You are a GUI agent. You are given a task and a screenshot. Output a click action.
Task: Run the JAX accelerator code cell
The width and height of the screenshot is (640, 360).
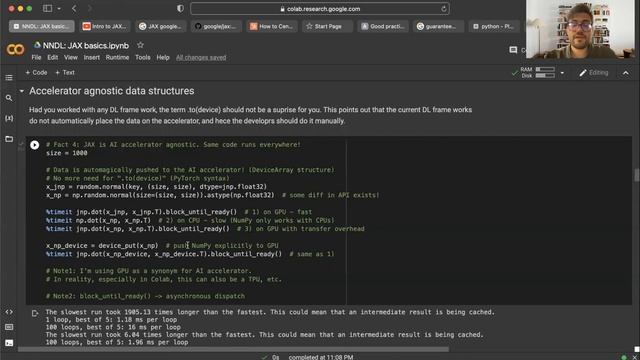click(x=35, y=145)
